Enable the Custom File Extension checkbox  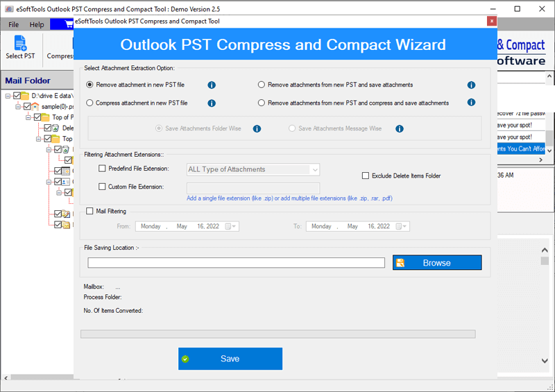click(x=102, y=186)
